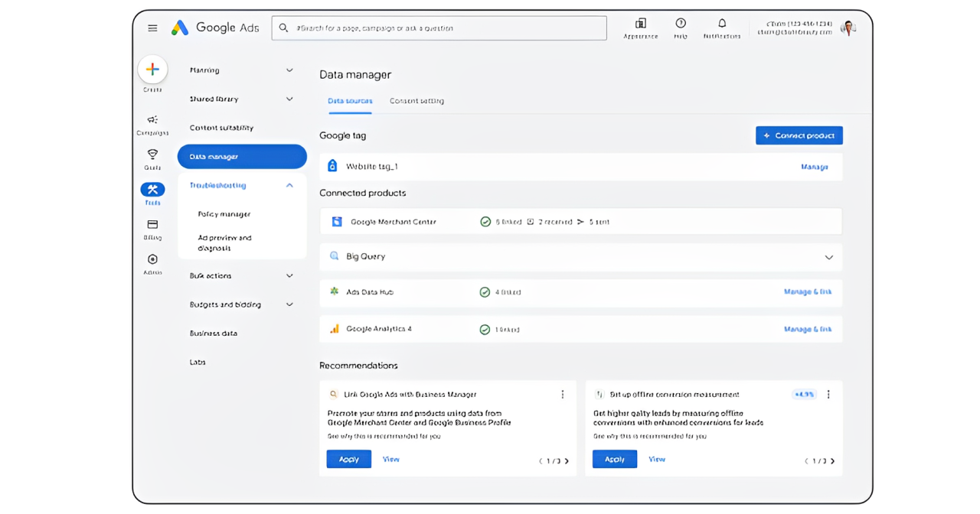Screen dimensions: 980x514
Task: Open more options on offline conversion card
Action: coord(828,395)
